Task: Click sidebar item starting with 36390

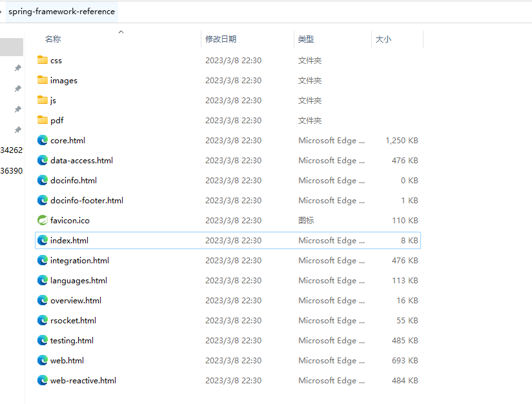Action: tap(12, 170)
